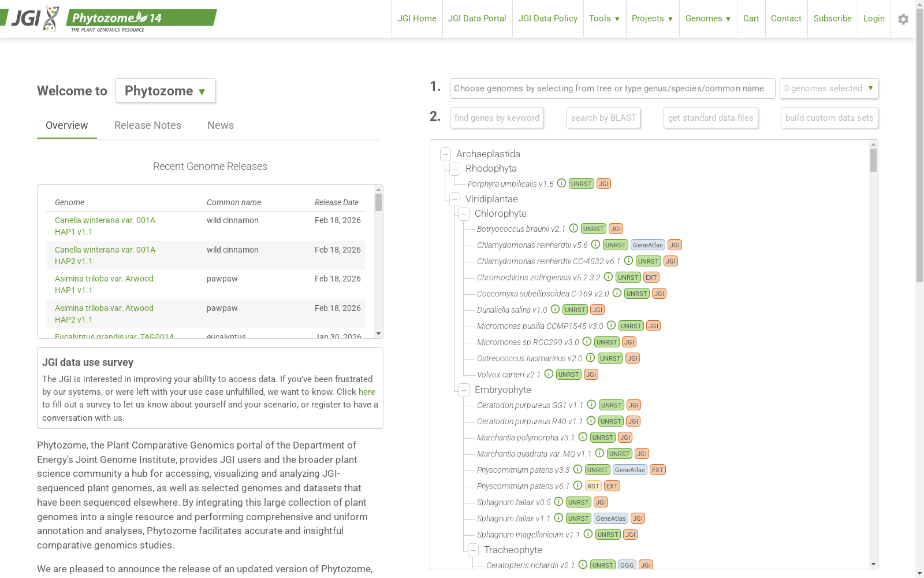Collapse the Archaeplastida tree node

click(445, 154)
